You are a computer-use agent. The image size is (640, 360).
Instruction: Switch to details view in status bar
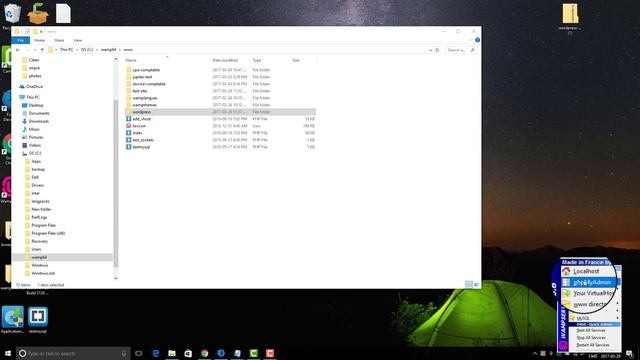coord(469,284)
